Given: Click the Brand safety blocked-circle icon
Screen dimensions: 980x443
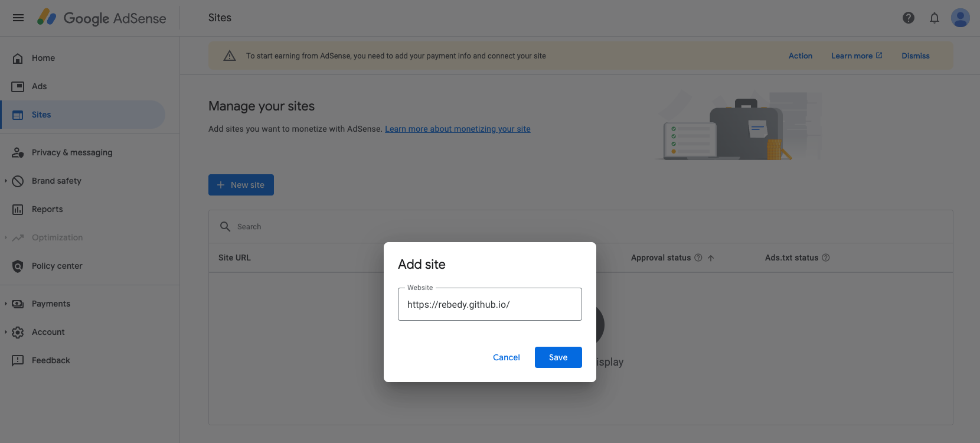Looking at the screenshot, I should click(18, 181).
